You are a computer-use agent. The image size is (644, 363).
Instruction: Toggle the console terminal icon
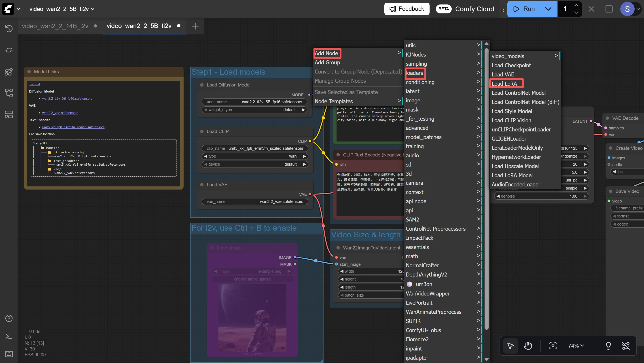pos(9,336)
